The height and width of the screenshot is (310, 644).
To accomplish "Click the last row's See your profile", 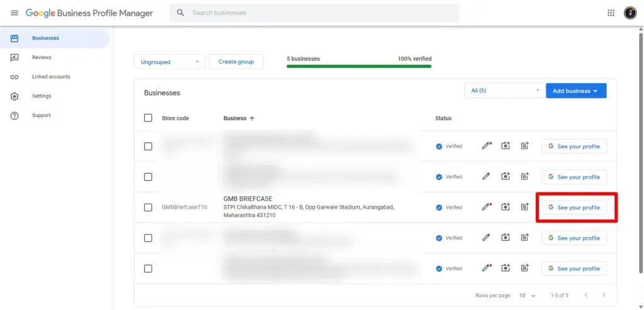I will pyautogui.click(x=574, y=268).
